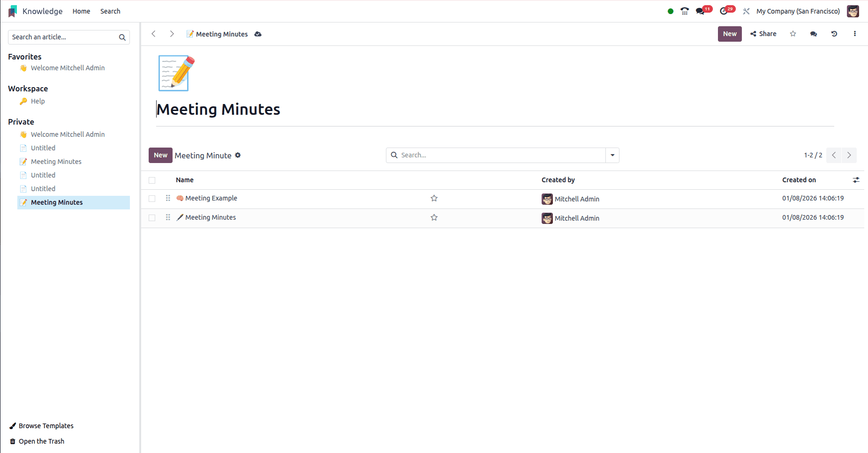Click the Created on date in Meeting Example row

coord(813,198)
